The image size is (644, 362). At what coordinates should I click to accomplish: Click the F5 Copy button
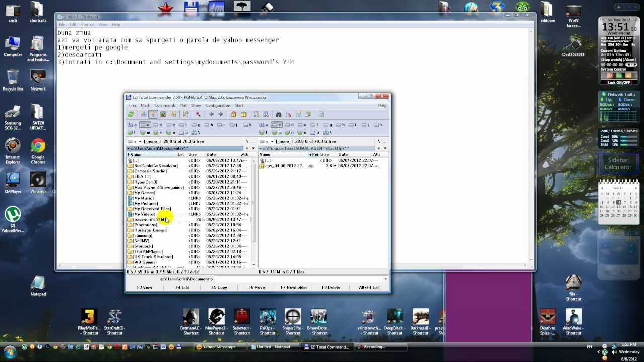(x=219, y=287)
